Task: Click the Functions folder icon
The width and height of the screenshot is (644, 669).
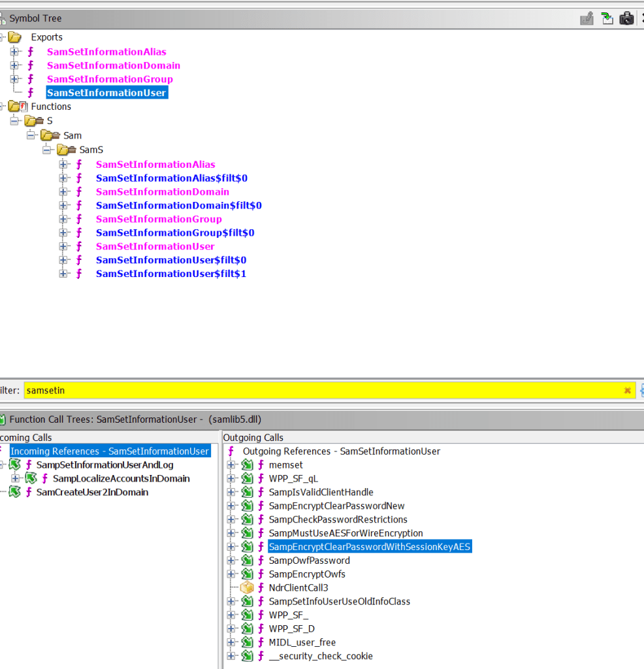Action: point(14,106)
